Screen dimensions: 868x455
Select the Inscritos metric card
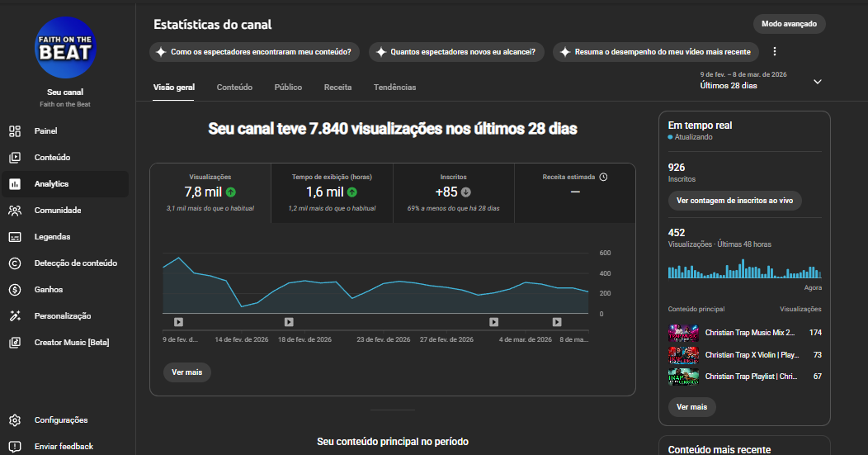coord(453,193)
